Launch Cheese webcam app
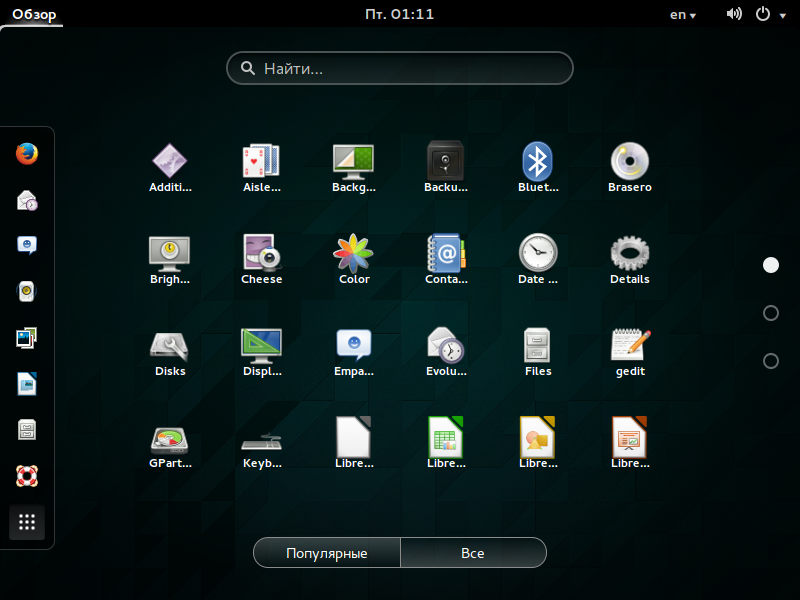The image size is (800, 600). (x=262, y=260)
